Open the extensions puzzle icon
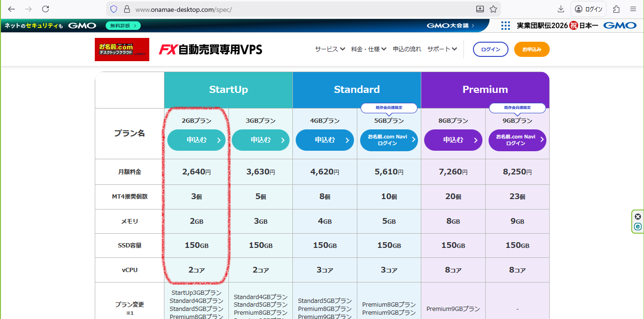Screen dimensions: 644x319 click(617, 9)
